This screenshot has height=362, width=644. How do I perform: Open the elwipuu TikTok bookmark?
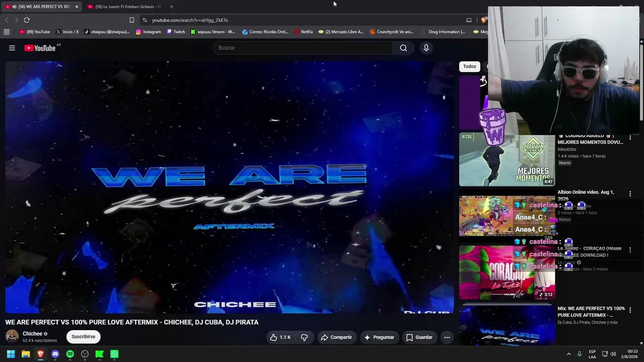[x=107, y=32]
